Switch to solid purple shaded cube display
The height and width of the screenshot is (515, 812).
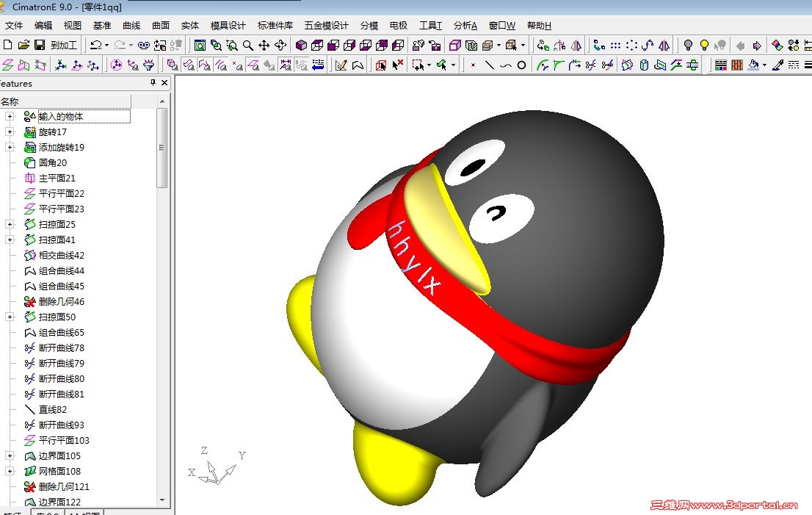tap(302, 45)
